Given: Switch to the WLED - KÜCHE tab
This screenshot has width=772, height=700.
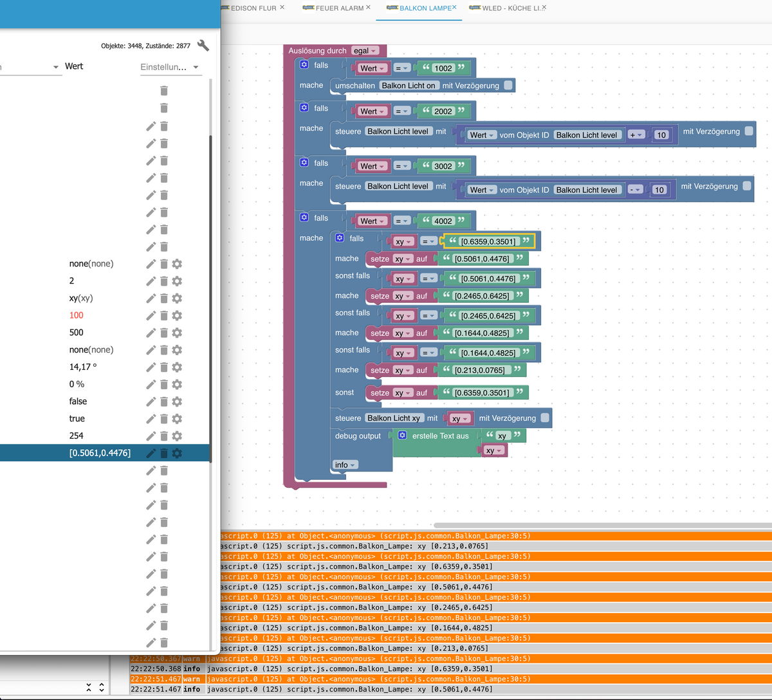Looking at the screenshot, I should coord(511,8).
